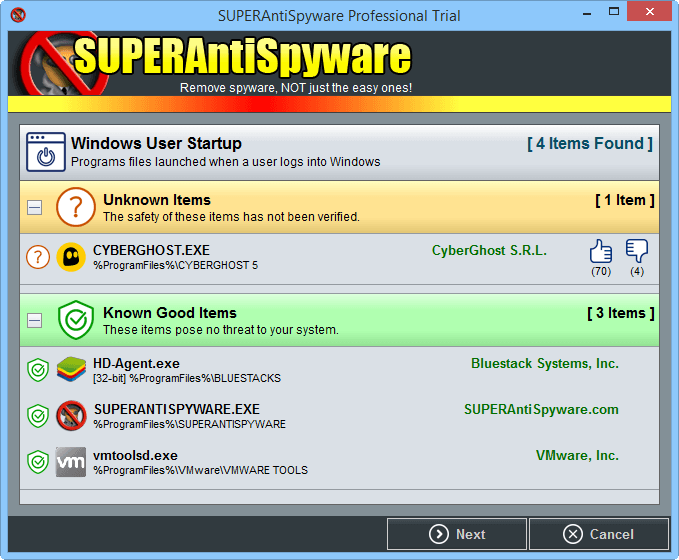Click the (70) thumbs up count

pos(601,272)
